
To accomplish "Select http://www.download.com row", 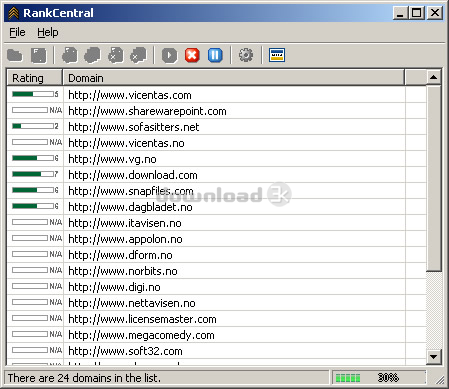I will [x=216, y=175].
